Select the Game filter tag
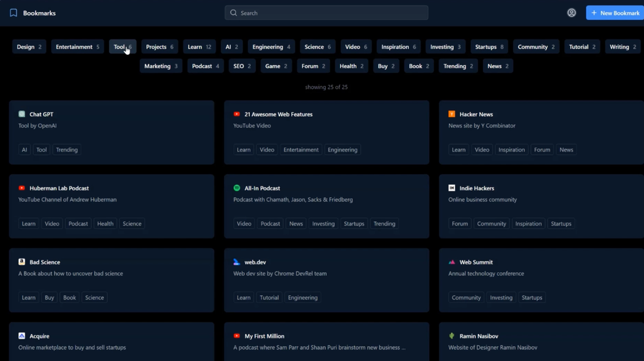This screenshot has height=361, width=644. (276, 66)
